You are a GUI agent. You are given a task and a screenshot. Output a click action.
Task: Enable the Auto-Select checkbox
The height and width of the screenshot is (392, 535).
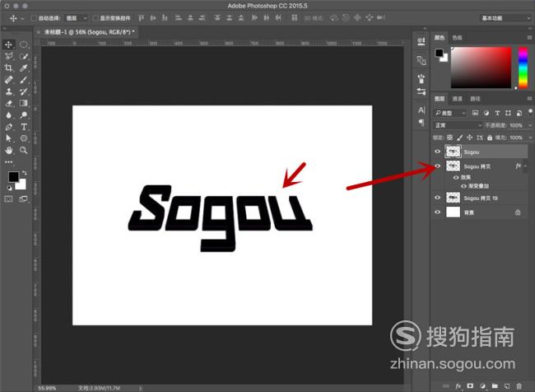click(x=34, y=18)
